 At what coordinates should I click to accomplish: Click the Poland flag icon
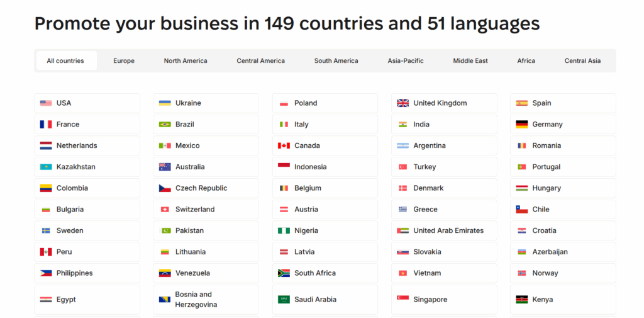point(284,103)
